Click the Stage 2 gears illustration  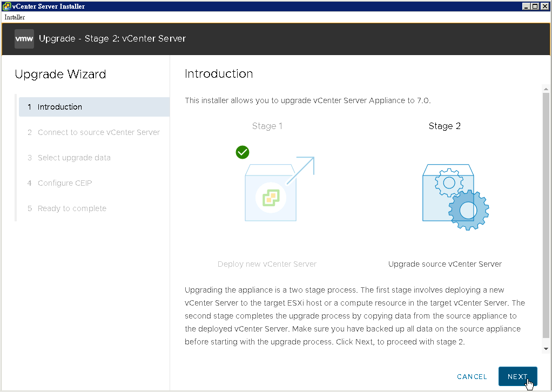click(x=455, y=197)
